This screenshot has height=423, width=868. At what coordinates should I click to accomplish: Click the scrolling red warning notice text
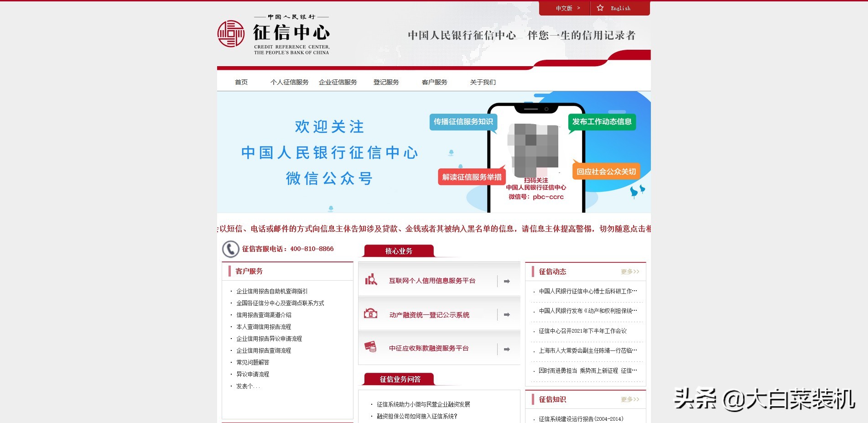(434, 229)
